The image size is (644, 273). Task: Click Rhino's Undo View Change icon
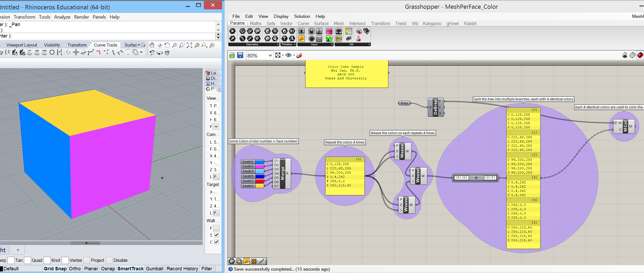pos(152,53)
